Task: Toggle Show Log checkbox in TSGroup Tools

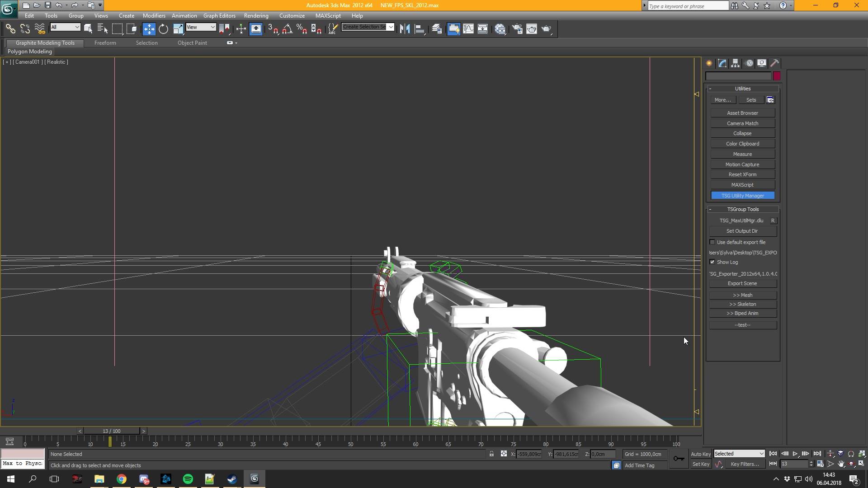Action: 712,262
